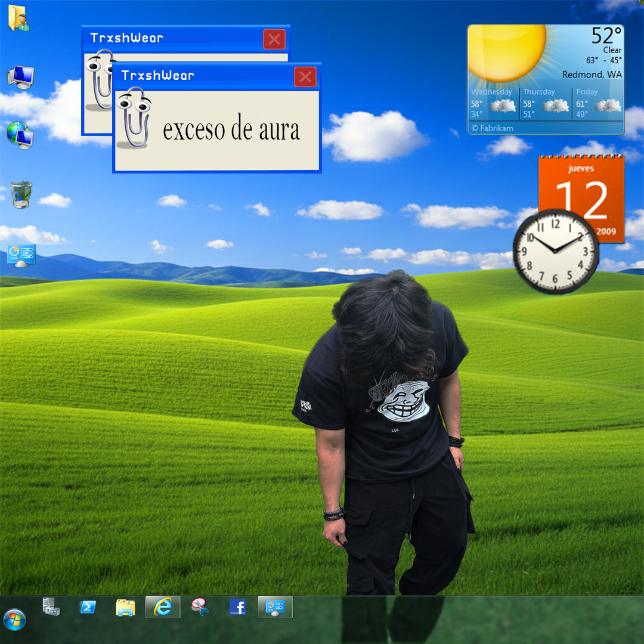Click the analog clock gadget
The width and height of the screenshot is (644, 644).
[555, 251]
